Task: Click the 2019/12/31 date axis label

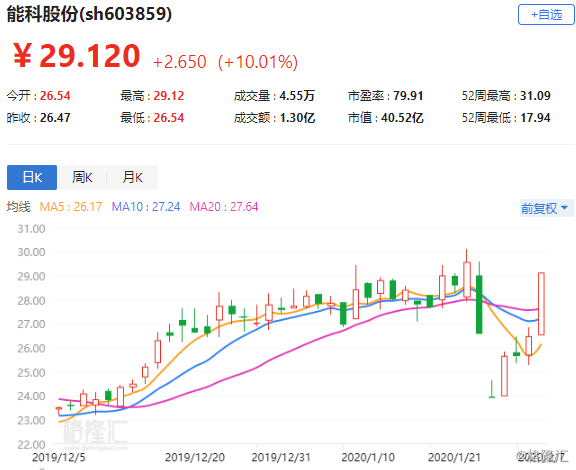Action: (x=281, y=458)
